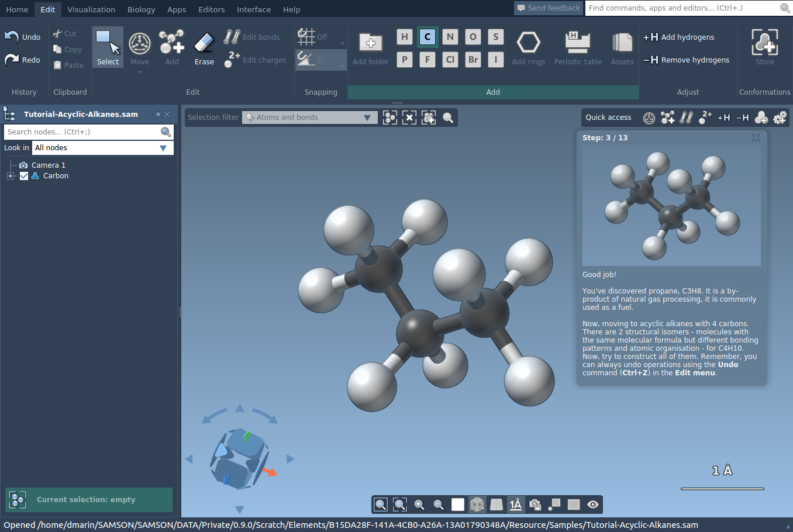Screen dimensions: 793x532
Task: Click the Undo arrow
Action: click(12, 37)
